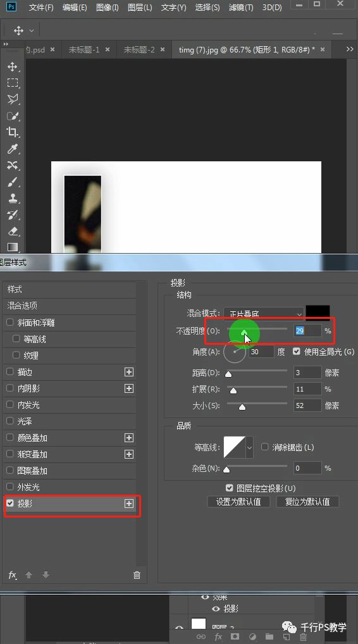
Task: Select the Eraser tool
Action: 12,231
